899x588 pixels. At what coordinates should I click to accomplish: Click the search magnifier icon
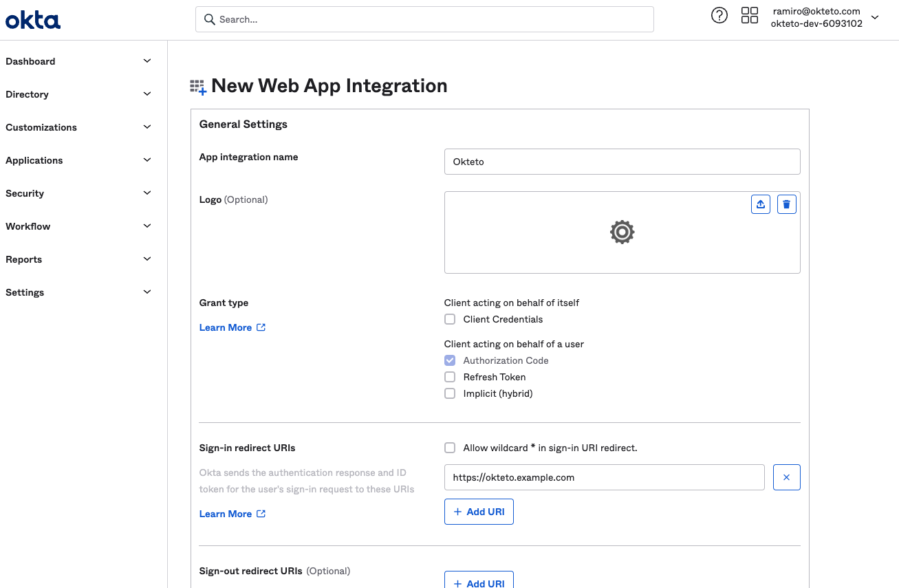(x=210, y=19)
